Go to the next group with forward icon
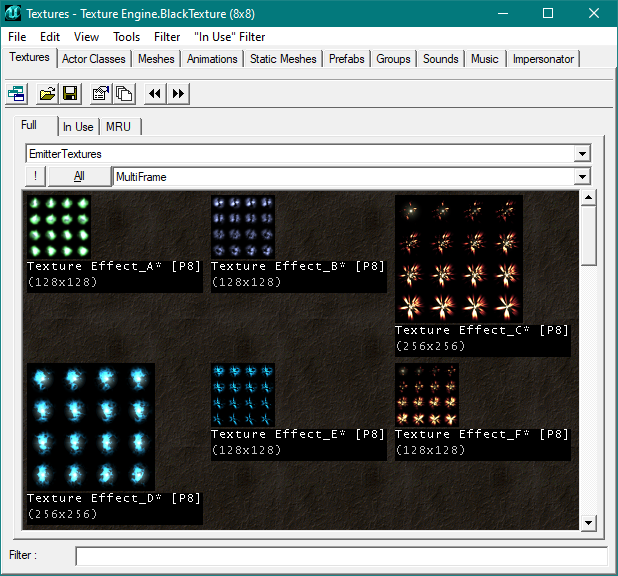 point(178,94)
